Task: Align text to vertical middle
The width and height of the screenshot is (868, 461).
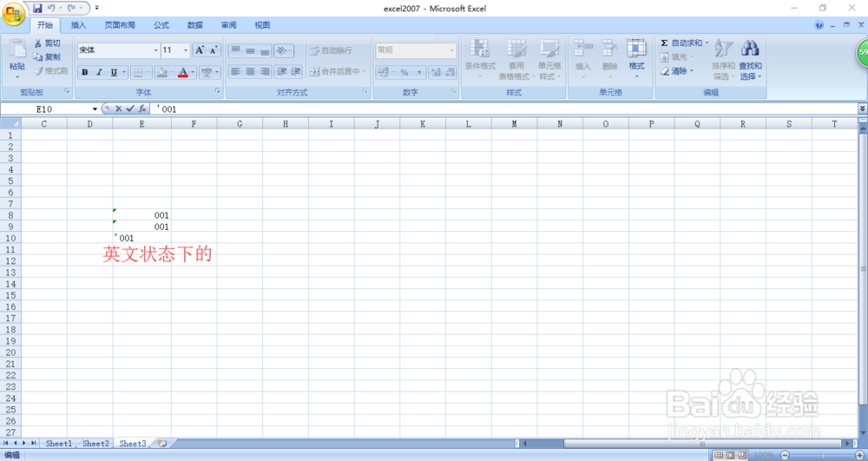Action: [x=250, y=50]
